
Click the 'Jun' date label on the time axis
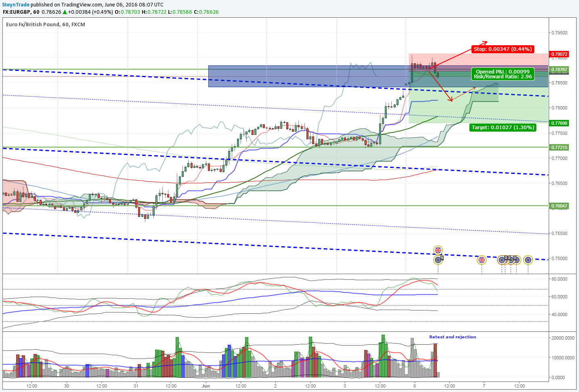coord(206,386)
